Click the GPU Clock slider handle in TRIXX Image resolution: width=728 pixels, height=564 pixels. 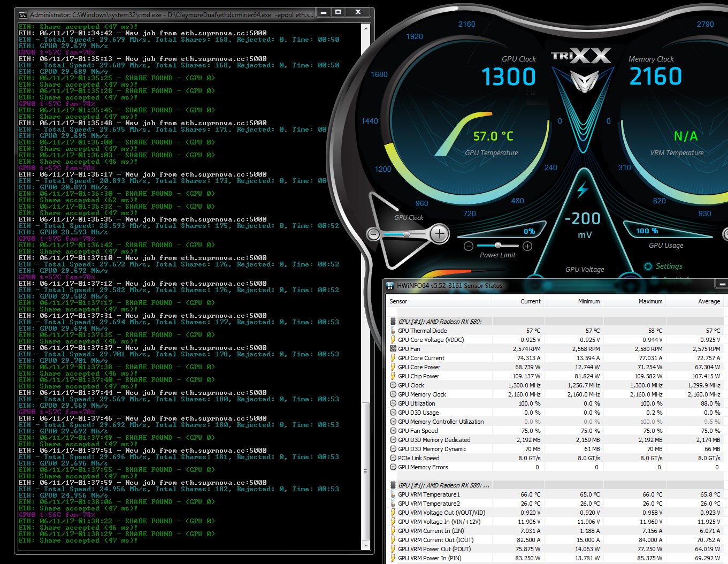coord(407,234)
